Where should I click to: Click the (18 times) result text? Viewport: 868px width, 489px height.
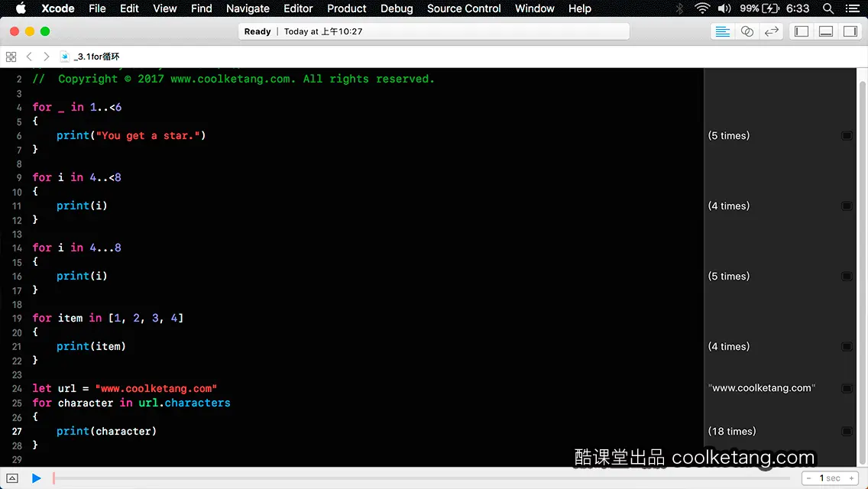[732, 432]
